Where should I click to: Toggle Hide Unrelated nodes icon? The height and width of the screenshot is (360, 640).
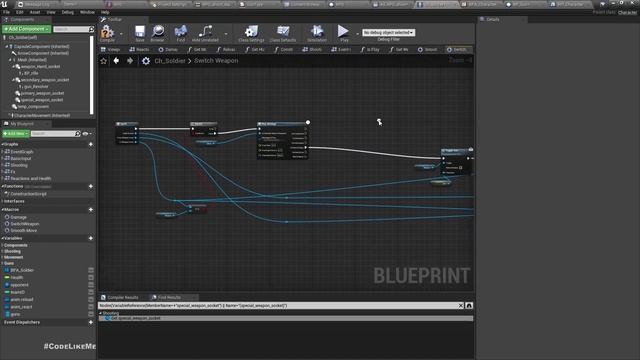[205, 31]
